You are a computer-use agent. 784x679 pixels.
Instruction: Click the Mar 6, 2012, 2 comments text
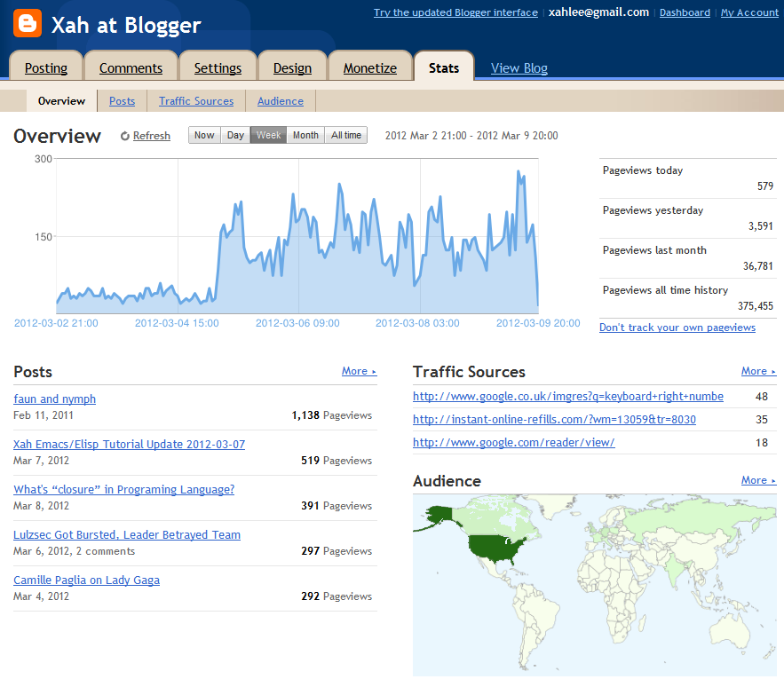click(x=74, y=551)
